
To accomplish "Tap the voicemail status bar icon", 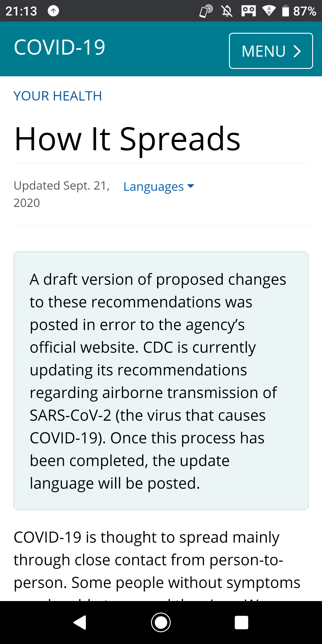I will point(248,11).
